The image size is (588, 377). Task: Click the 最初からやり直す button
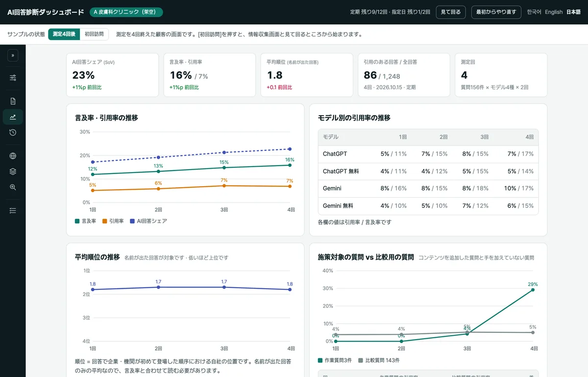coord(496,12)
